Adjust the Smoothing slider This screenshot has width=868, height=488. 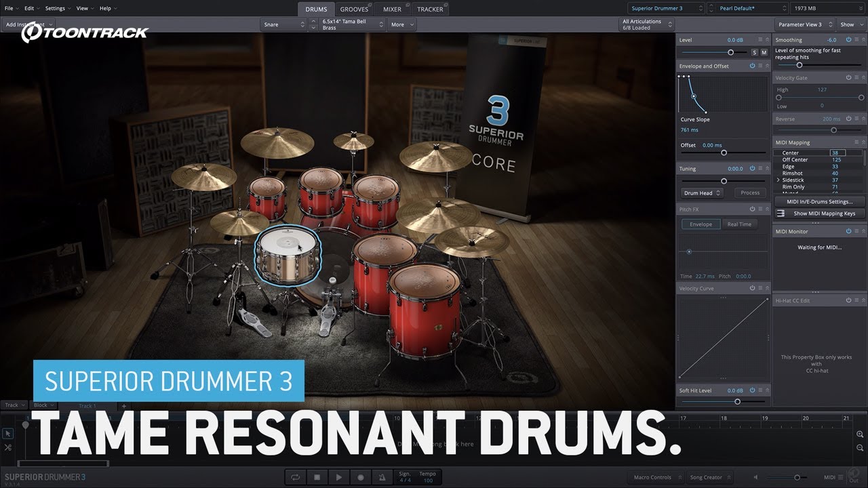point(820,65)
